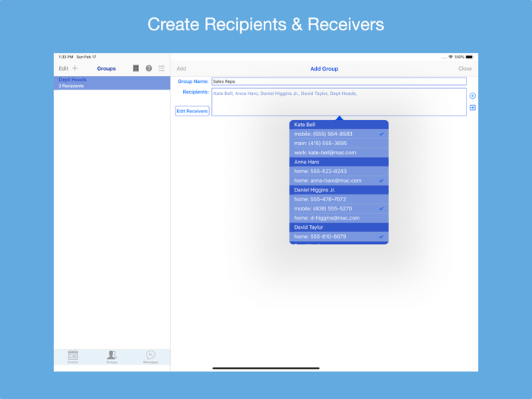Viewport: 532px width, 399px height.
Task: Toggle home d-higgins@mac.com receiver
Action: [339, 218]
